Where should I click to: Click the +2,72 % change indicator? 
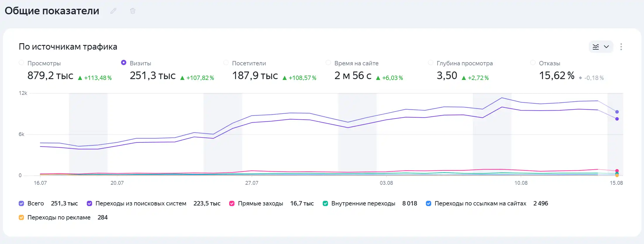click(x=475, y=78)
